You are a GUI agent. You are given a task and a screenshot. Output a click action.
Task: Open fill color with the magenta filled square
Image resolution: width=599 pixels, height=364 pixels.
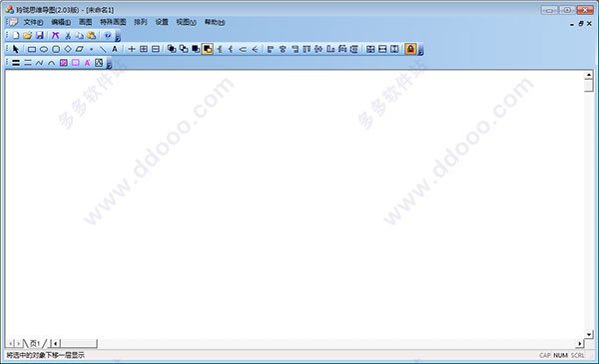[64, 63]
